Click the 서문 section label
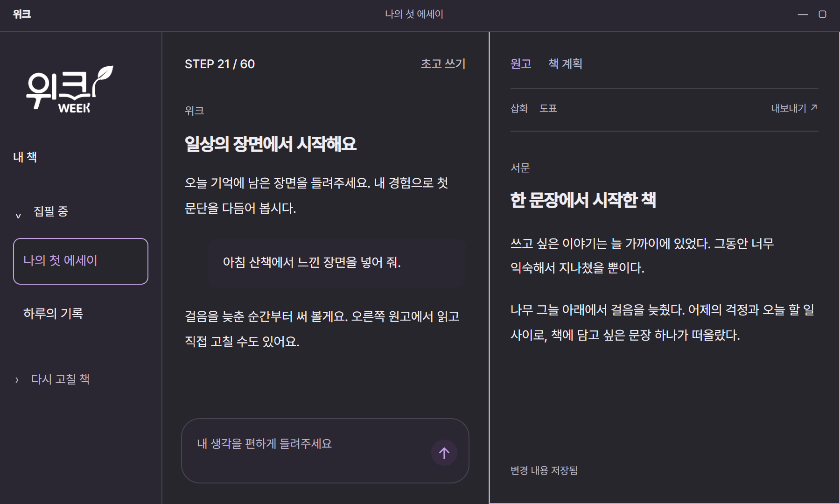 click(x=520, y=168)
